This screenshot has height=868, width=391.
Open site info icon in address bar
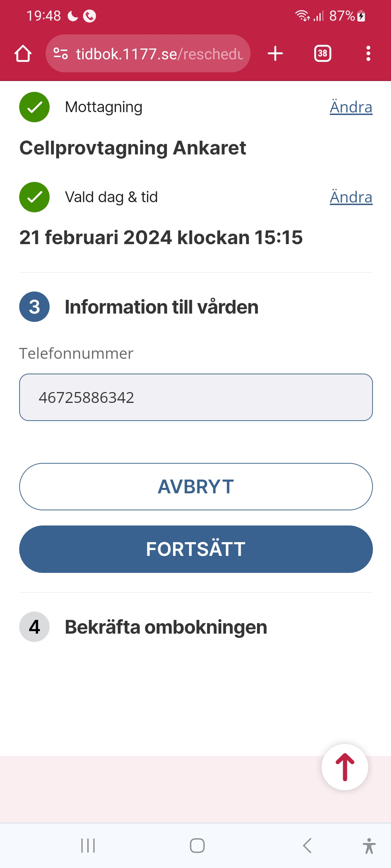(x=60, y=54)
